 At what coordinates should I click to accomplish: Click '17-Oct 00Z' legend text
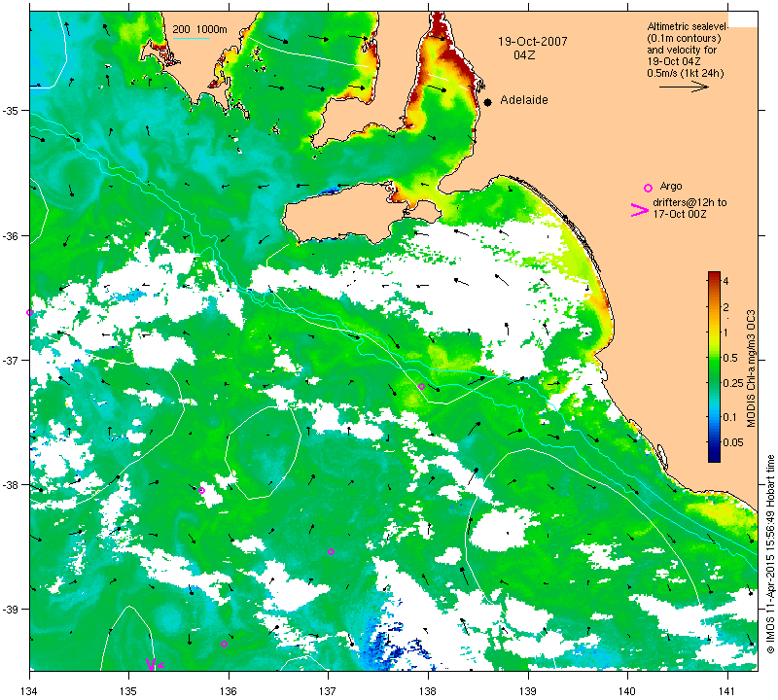(x=679, y=214)
